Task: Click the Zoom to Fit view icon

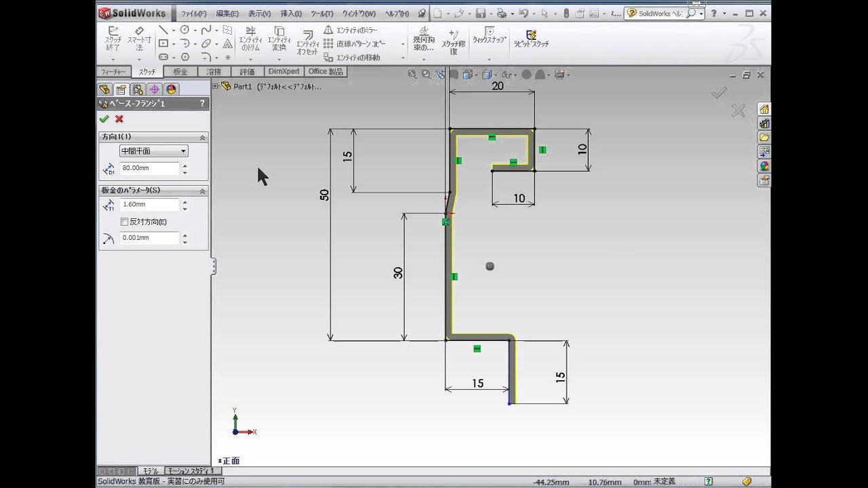Action: (412, 75)
